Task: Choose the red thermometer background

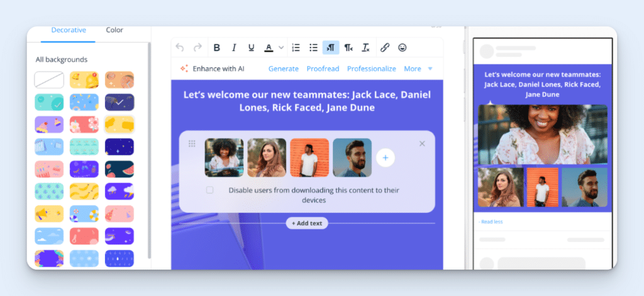Action: coord(84,236)
